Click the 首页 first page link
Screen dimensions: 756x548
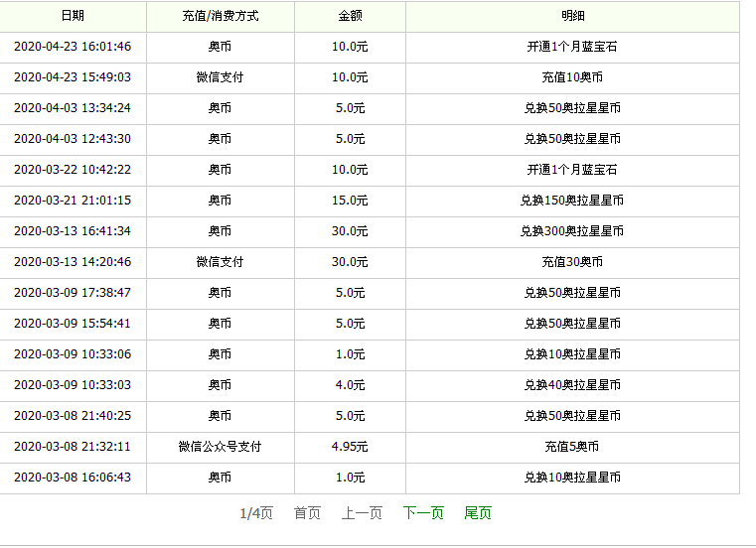pyautogui.click(x=307, y=513)
